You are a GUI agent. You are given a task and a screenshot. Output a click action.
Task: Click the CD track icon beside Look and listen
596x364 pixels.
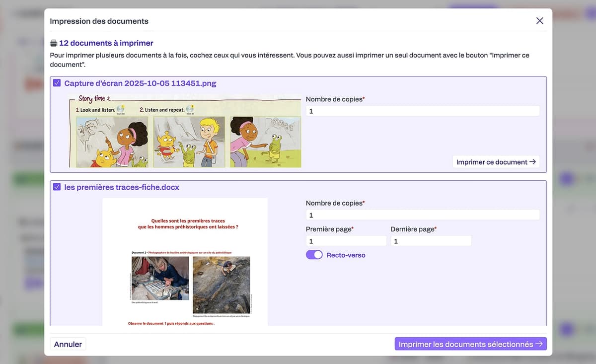pyautogui.click(x=120, y=109)
